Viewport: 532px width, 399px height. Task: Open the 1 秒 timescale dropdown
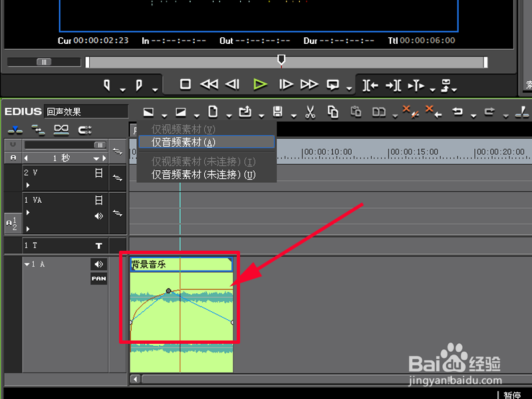pos(80,158)
